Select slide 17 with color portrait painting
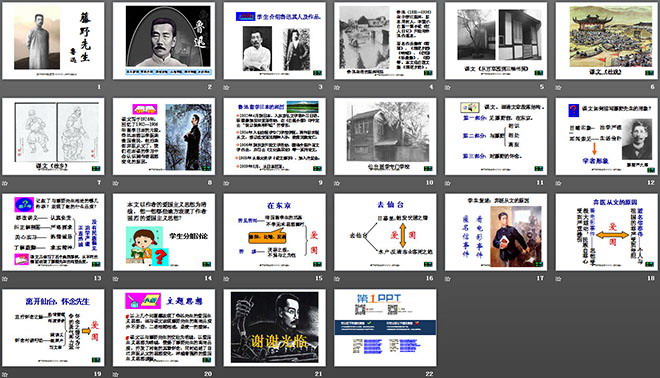This screenshot has width=660, height=378. (x=496, y=232)
